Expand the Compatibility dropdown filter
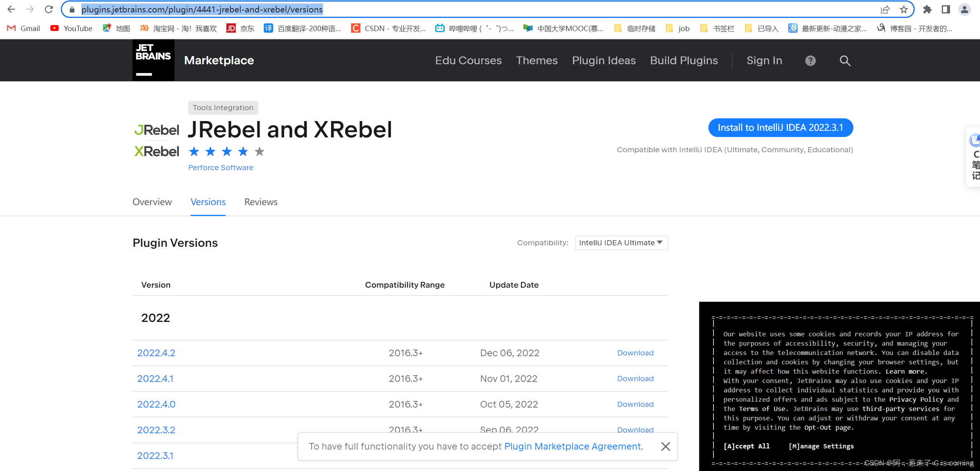 pyautogui.click(x=621, y=243)
